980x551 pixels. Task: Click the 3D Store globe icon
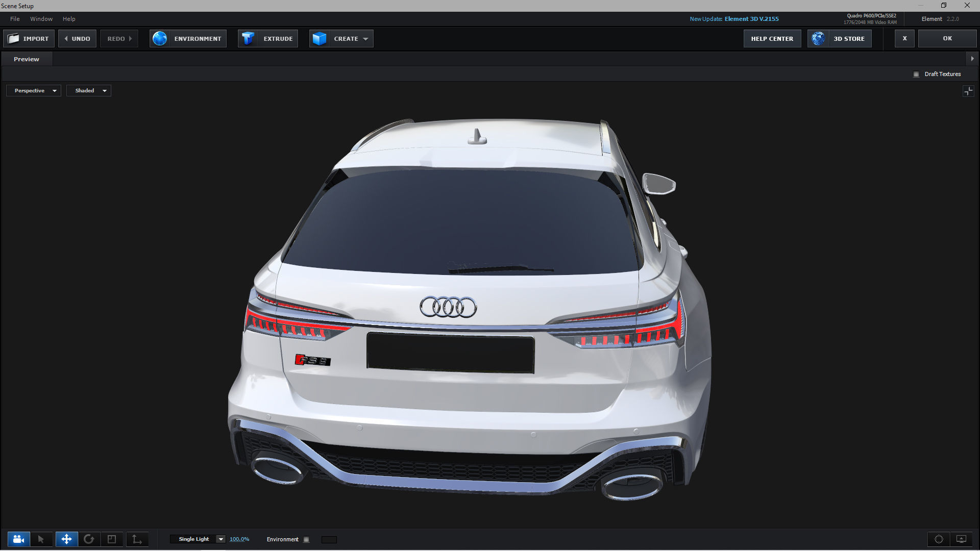[818, 39]
